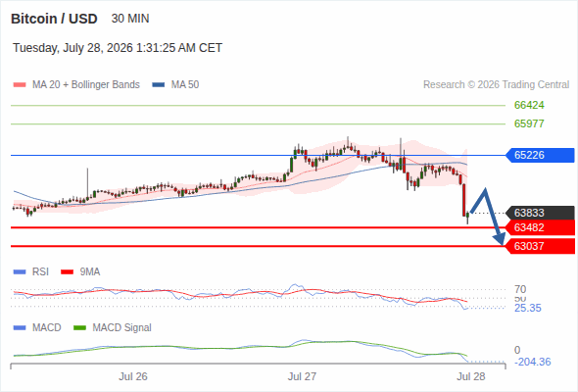Click the Bitcoin / USD chart title
Screen dimensions: 578x392
(54, 19)
